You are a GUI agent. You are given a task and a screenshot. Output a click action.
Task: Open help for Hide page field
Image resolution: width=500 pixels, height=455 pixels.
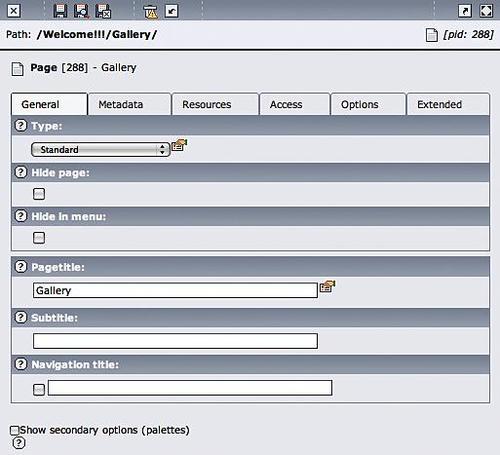point(21,172)
